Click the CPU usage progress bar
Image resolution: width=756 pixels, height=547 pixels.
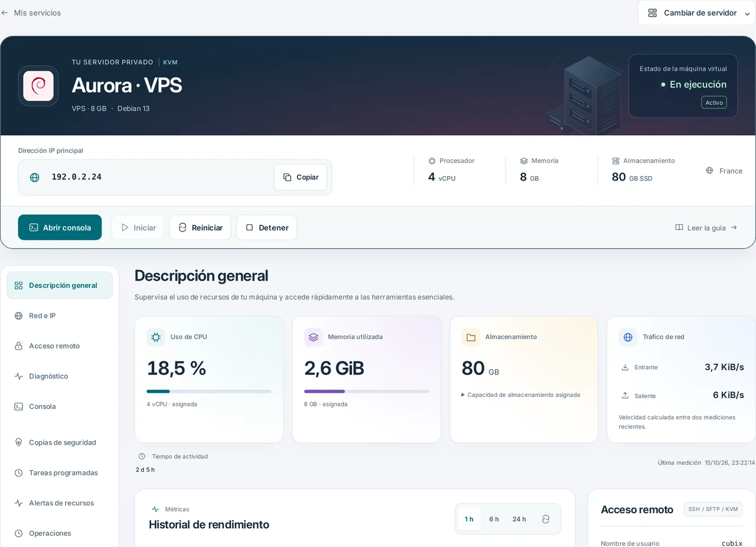(209, 391)
